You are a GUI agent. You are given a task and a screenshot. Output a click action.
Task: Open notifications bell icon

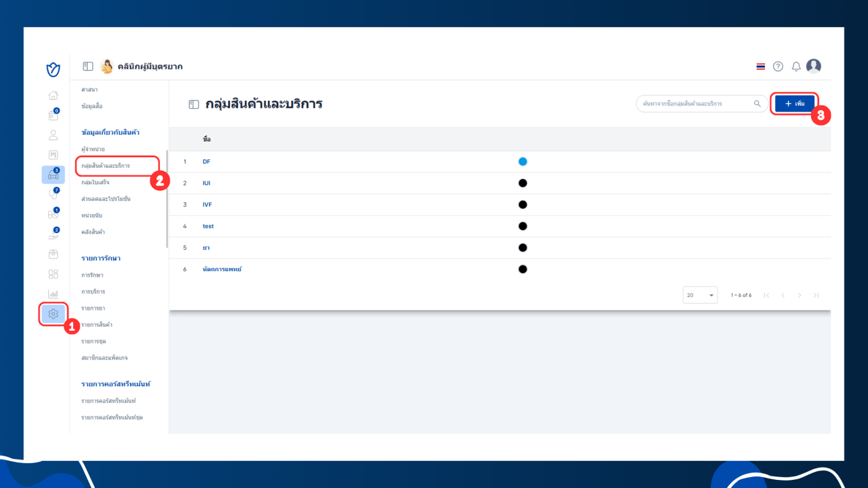tap(796, 66)
